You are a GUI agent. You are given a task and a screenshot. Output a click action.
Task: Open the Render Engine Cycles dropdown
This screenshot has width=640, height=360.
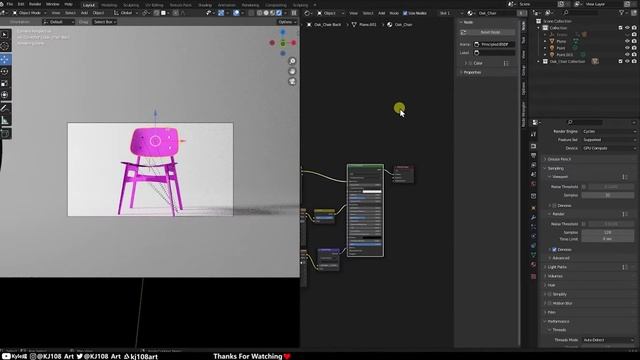coord(609,131)
